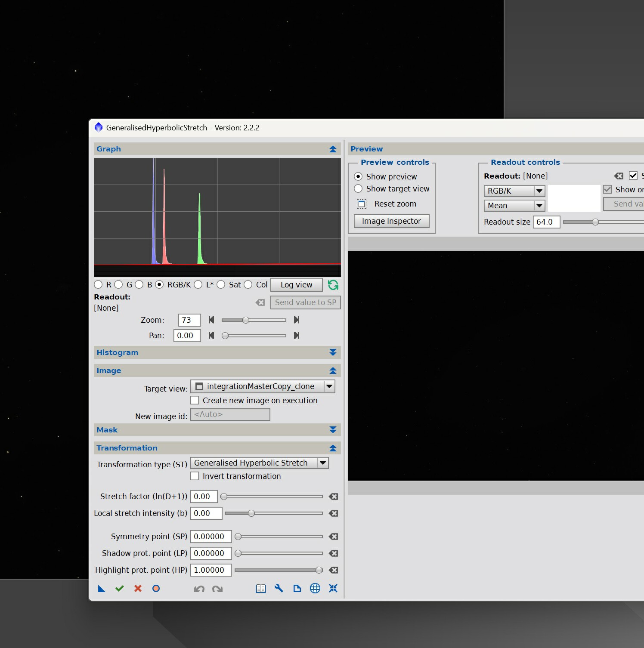Collapse the Graph section
644x648 pixels.
tap(333, 149)
